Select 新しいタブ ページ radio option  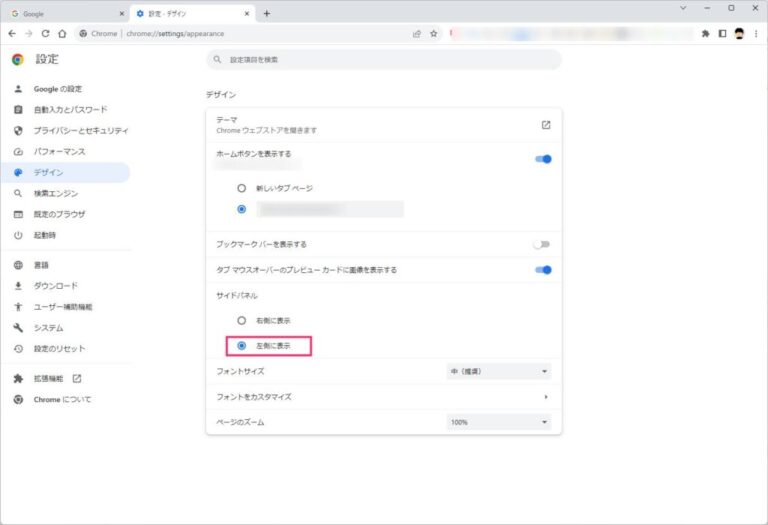pyautogui.click(x=241, y=188)
